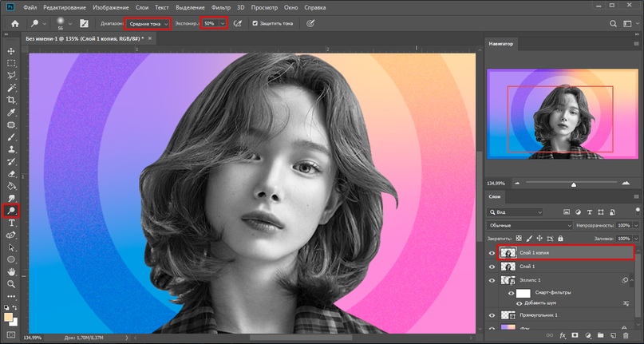This screenshot has width=644, height=344.
Task: Select the History Brush tool
Action: coord(11,161)
